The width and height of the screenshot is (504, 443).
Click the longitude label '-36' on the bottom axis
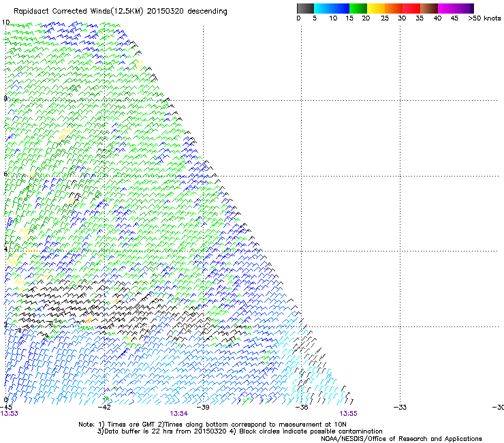point(301,408)
